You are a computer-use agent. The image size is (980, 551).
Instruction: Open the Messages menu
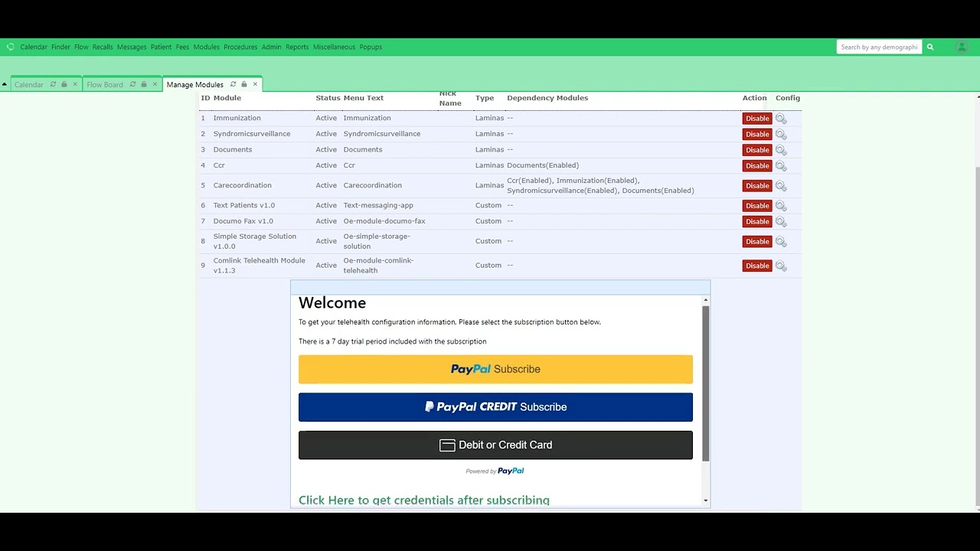pos(132,47)
